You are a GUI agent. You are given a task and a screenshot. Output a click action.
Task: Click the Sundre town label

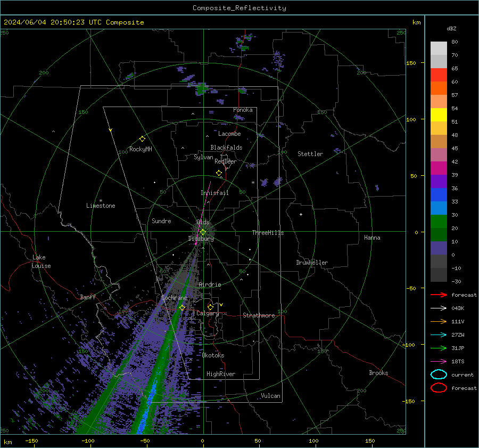[x=161, y=221]
